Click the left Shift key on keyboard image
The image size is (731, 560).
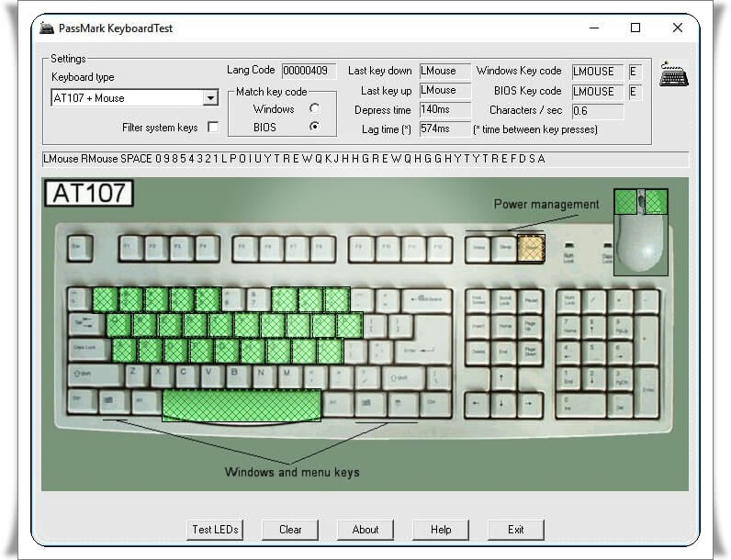(x=95, y=377)
